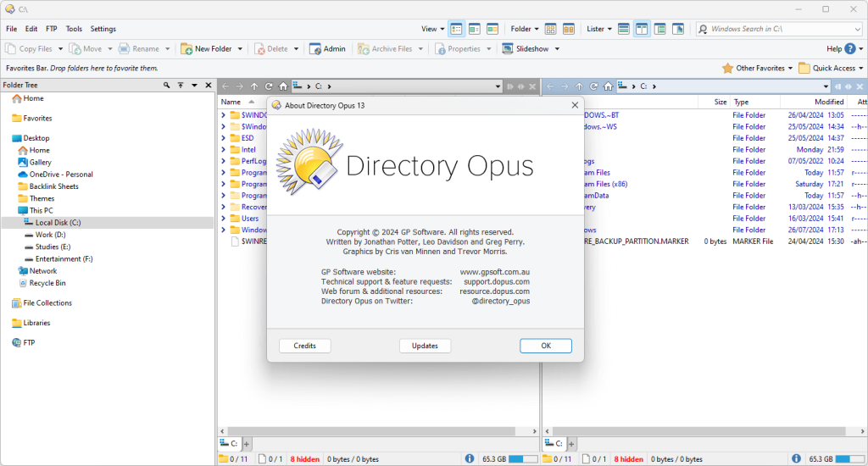Expand the Users folder in left pane
The image size is (868, 466).
[223, 219]
